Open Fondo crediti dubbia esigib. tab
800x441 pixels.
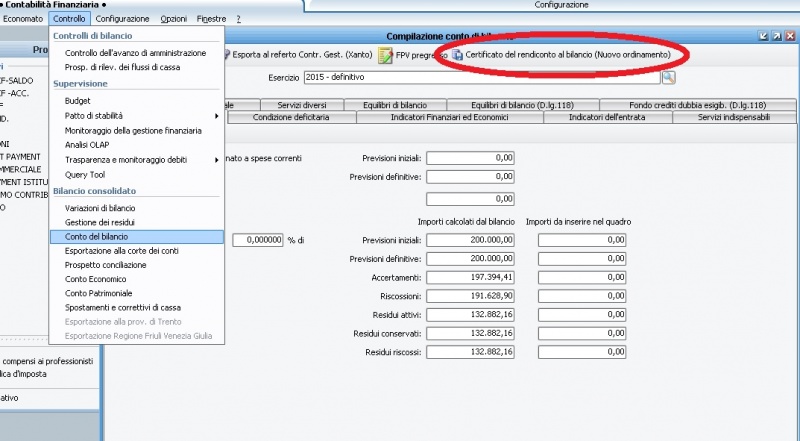point(697,104)
